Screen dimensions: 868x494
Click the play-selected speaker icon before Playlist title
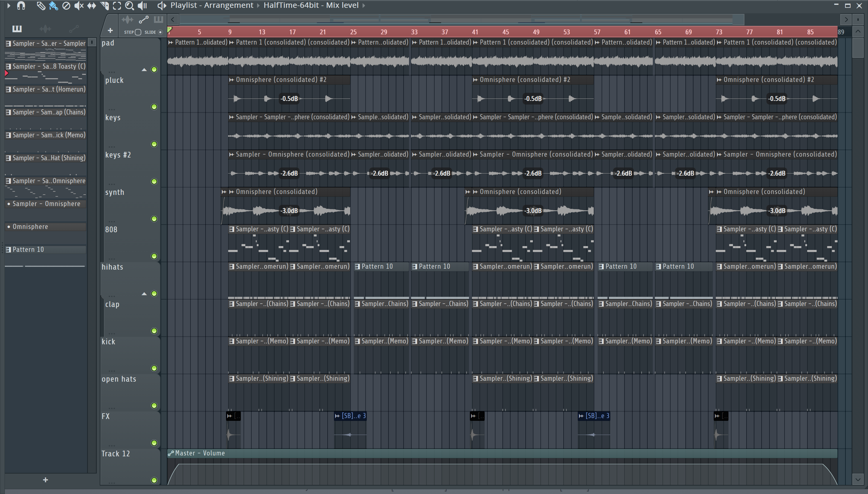pyautogui.click(x=162, y=5)
